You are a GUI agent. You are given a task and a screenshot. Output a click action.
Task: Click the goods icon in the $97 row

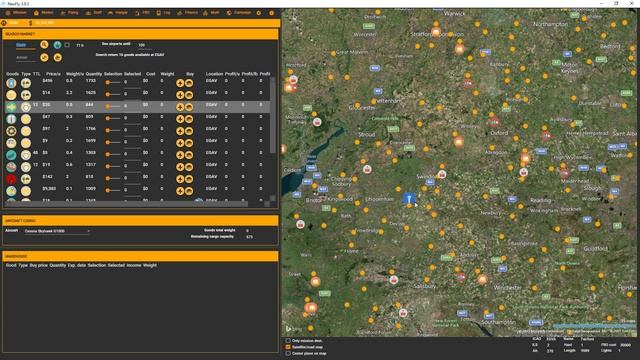click(11, 131)
